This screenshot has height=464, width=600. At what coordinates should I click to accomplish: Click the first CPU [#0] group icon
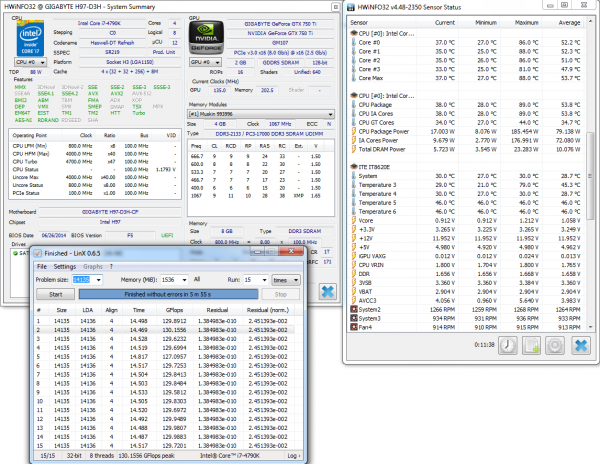354,33
